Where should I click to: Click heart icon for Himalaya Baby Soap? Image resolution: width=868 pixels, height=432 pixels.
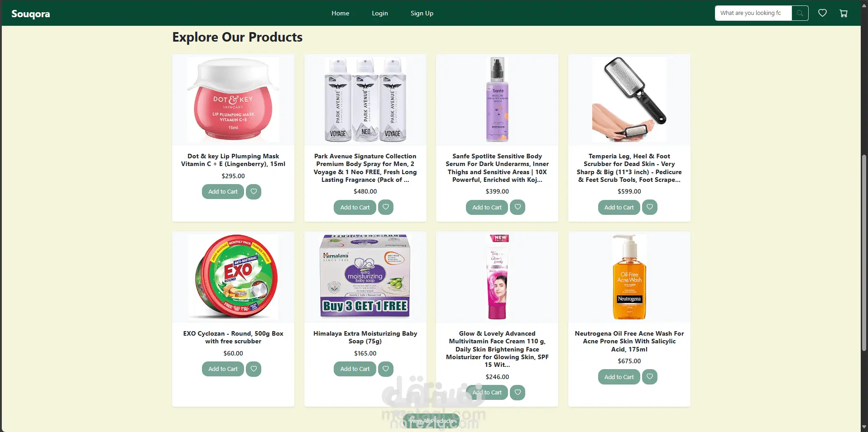coord(386,369)
